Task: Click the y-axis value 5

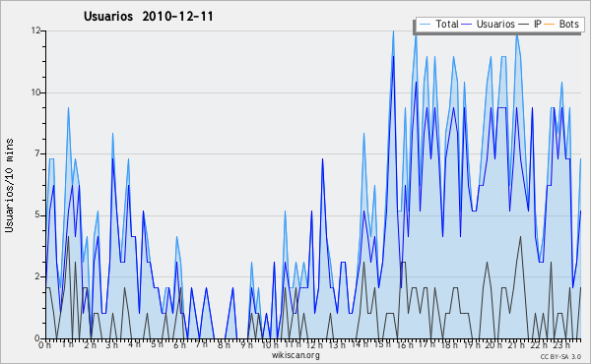Action: (x=38, y=214)
